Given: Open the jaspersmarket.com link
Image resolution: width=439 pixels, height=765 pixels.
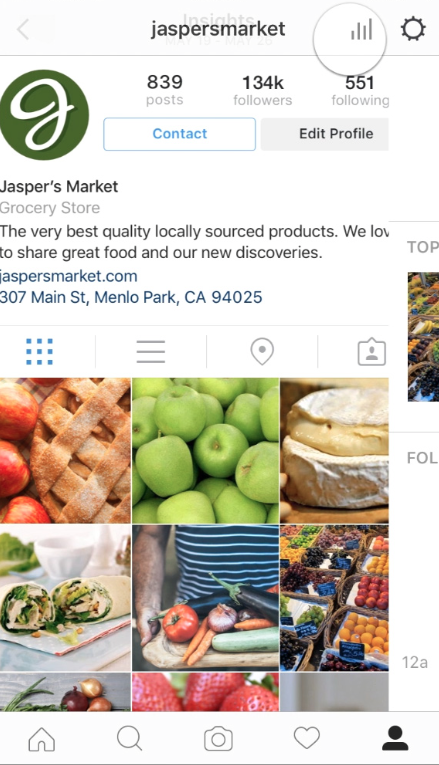Looking at the screenshot, I should pyautogui.click(x=69, y=276).
